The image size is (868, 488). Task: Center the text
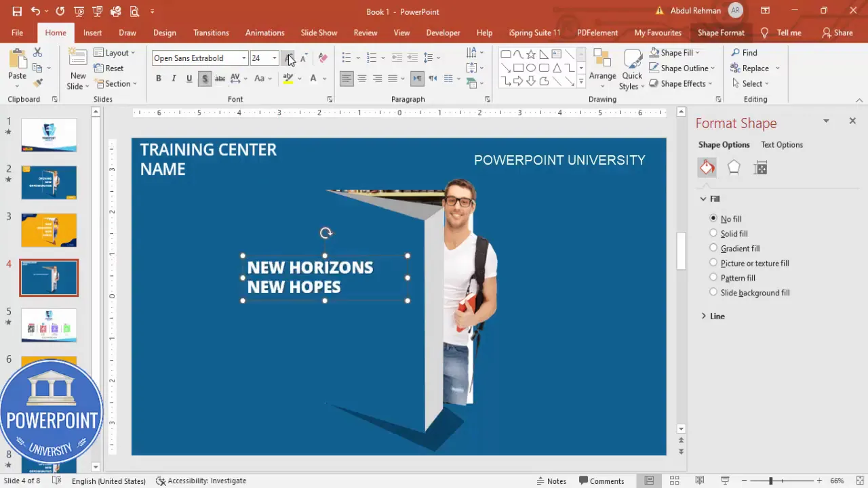click(362, 79)
